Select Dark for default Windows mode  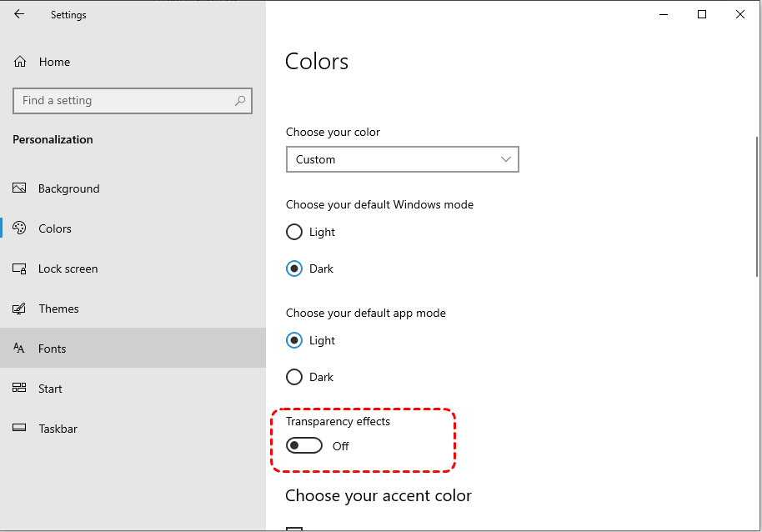point(294,269)
